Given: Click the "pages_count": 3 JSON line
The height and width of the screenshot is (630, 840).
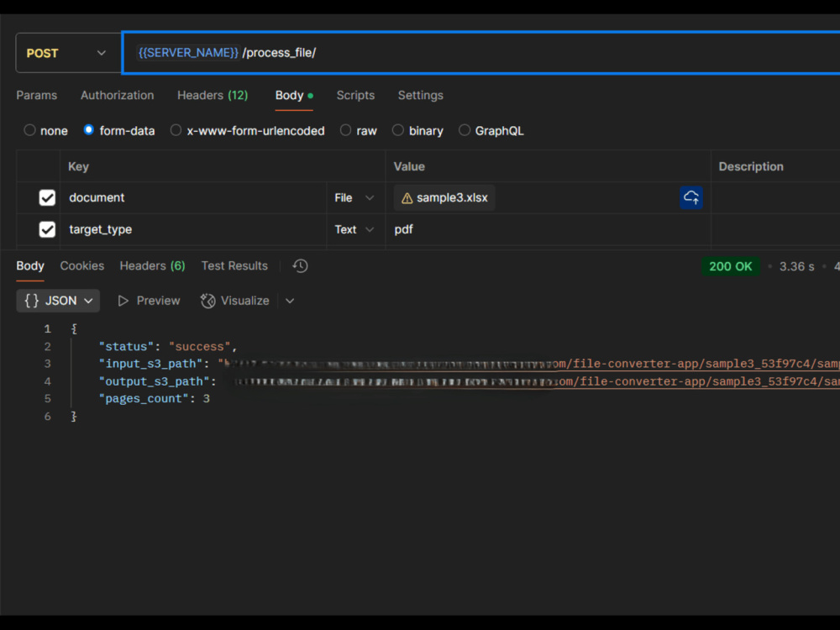Looking at the screenshot, I should click(155, 398).
